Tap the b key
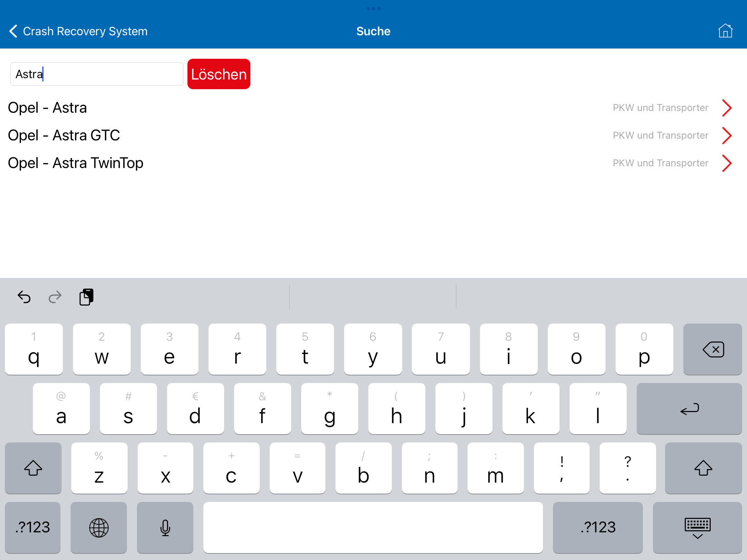Viewport: 747px width, 560px height. point(363,468)
